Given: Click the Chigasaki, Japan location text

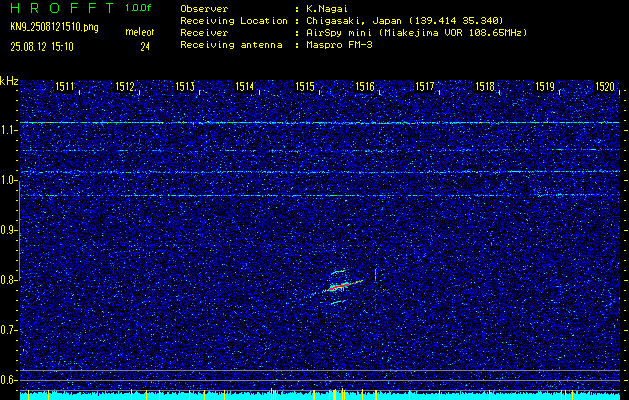Looking at the screenshot, I should [x=405, y=21].
